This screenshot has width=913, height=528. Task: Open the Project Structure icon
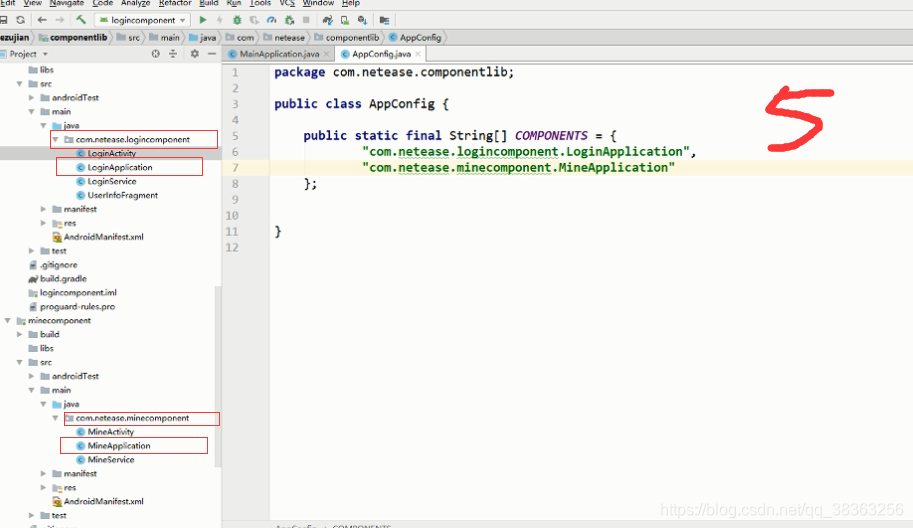[x=384, y=20]
